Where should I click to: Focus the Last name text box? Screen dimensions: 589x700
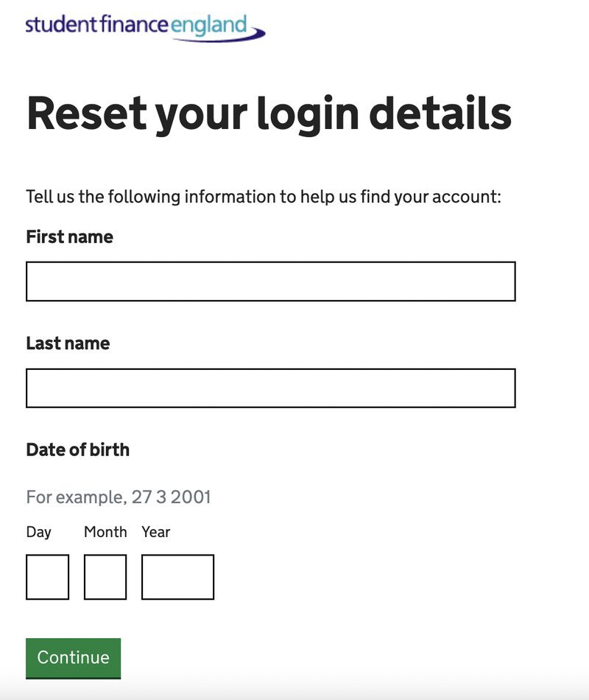[271, 388]
